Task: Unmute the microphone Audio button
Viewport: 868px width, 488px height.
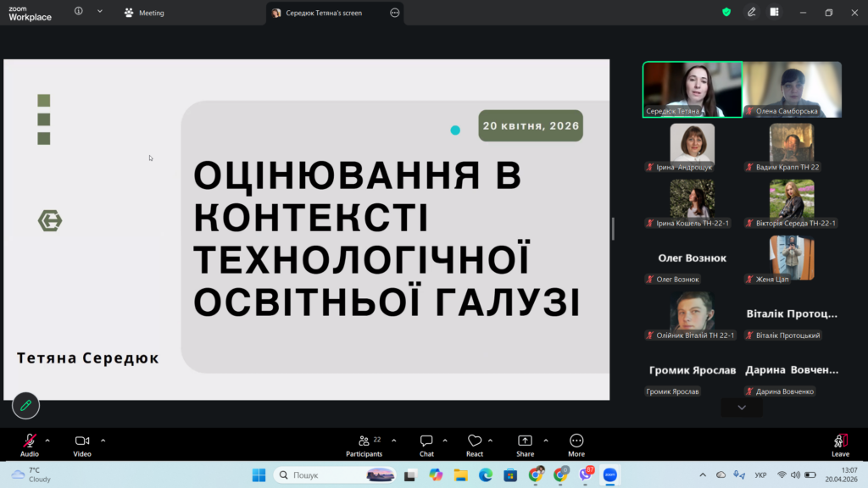Action: pyautogui.click(x=30, y=444)
